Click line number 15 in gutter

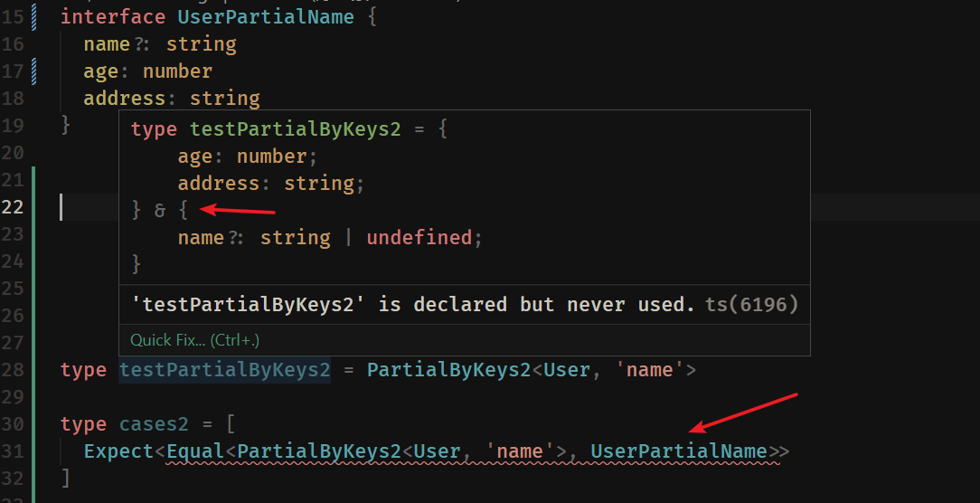click(x=12, y=17)
